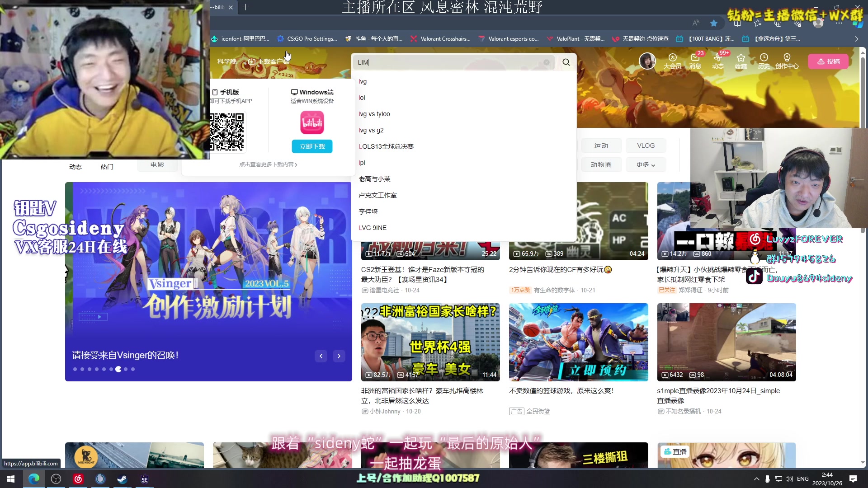The height and width of the screenshot is (488, 868).
Task: Click the 点击查看更多下载内容 link
Action: pos(268,164)
